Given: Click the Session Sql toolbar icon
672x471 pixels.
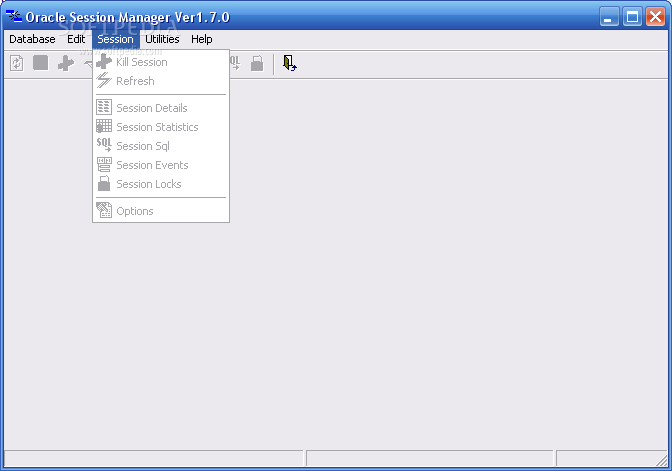Looking at the screenshot, I should click(235, 63).
